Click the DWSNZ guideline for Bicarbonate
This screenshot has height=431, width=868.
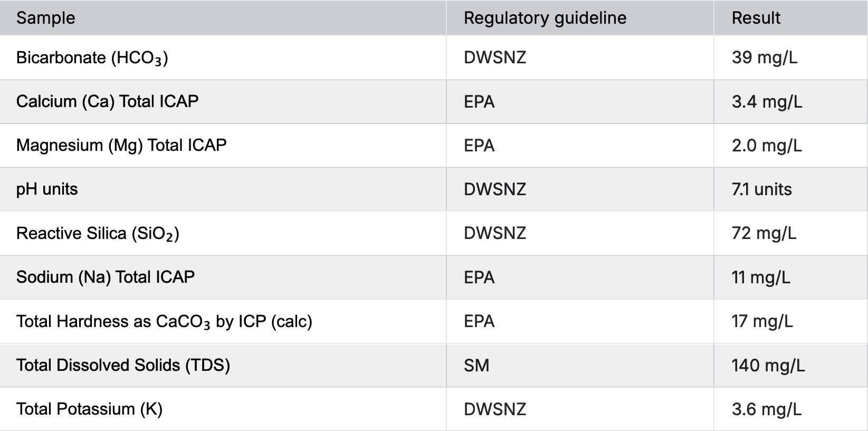(x=495, y=58)
